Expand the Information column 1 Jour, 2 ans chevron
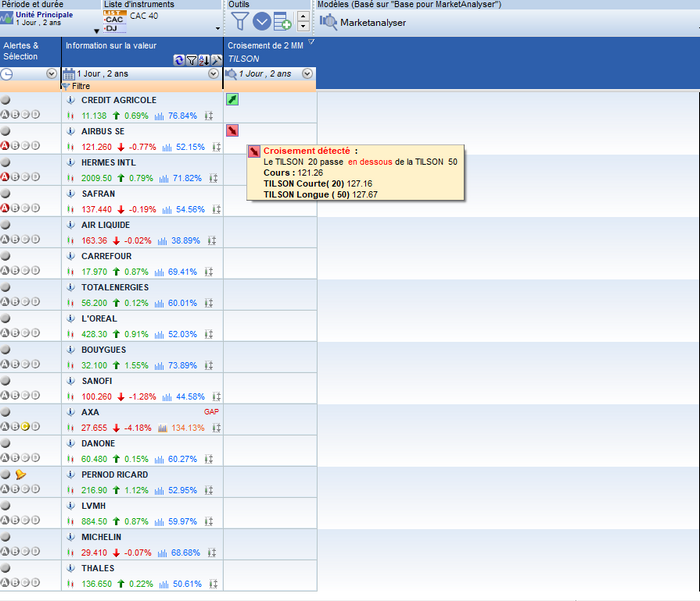700x601 pixels. pos(214,74)
